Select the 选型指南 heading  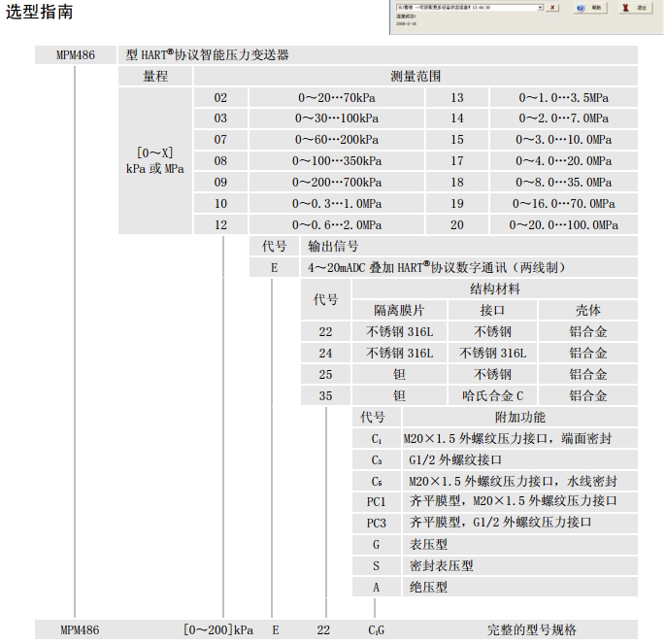point(39,14)
